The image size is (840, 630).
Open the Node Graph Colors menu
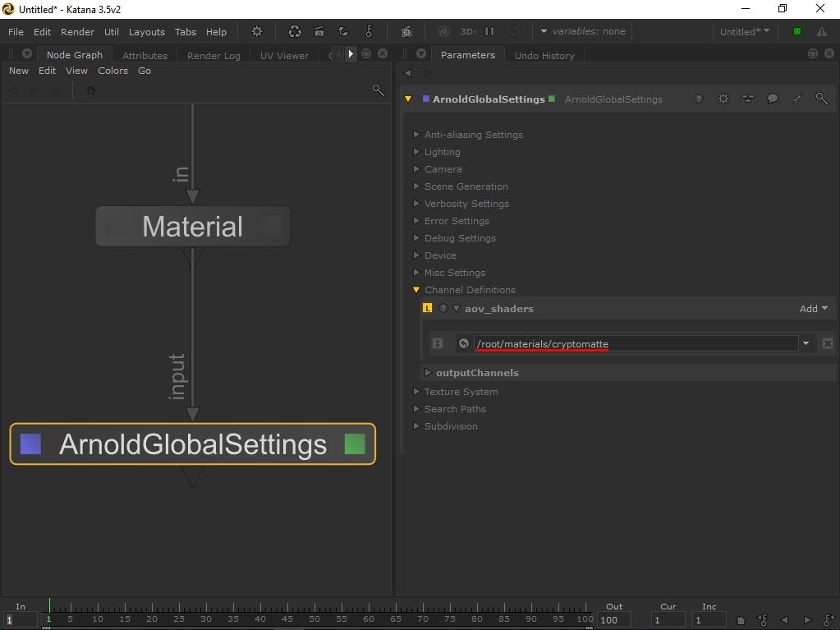[x=112, y=71]
